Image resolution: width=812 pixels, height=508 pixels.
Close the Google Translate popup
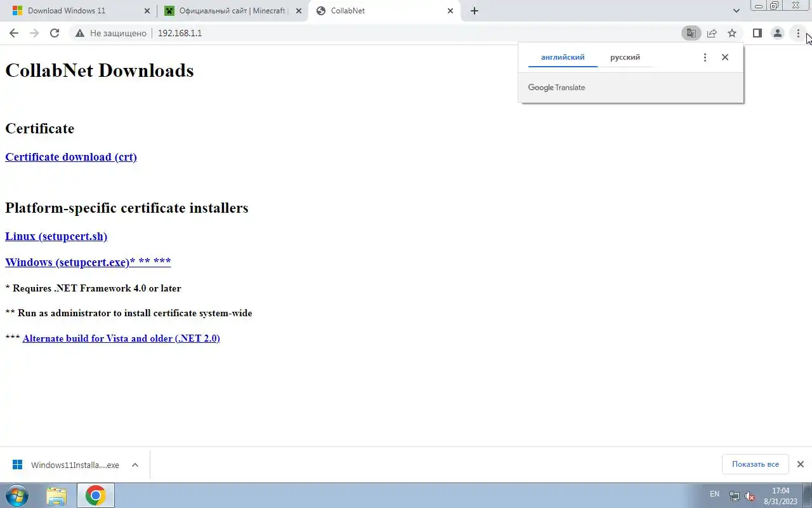coord(725,57)
